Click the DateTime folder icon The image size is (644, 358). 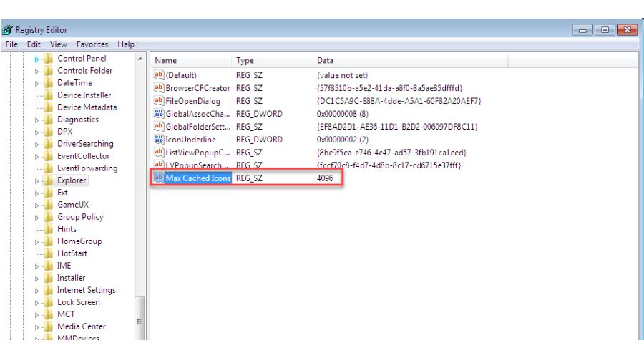(x=49, y=82)
